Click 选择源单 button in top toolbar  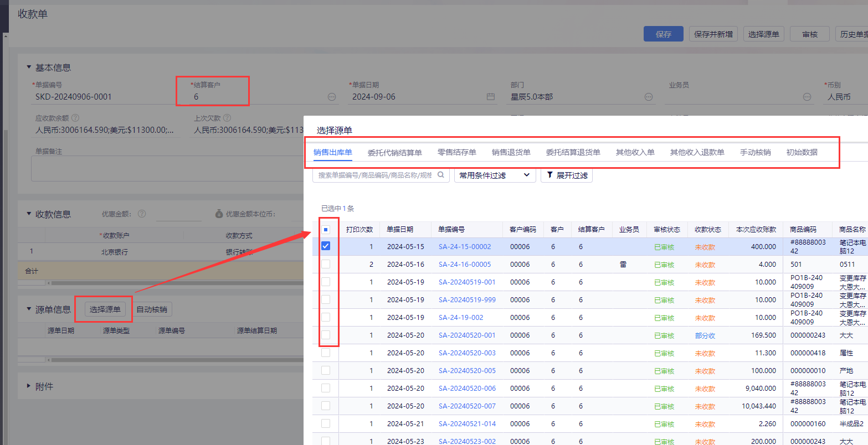click(x=764, y=34)
